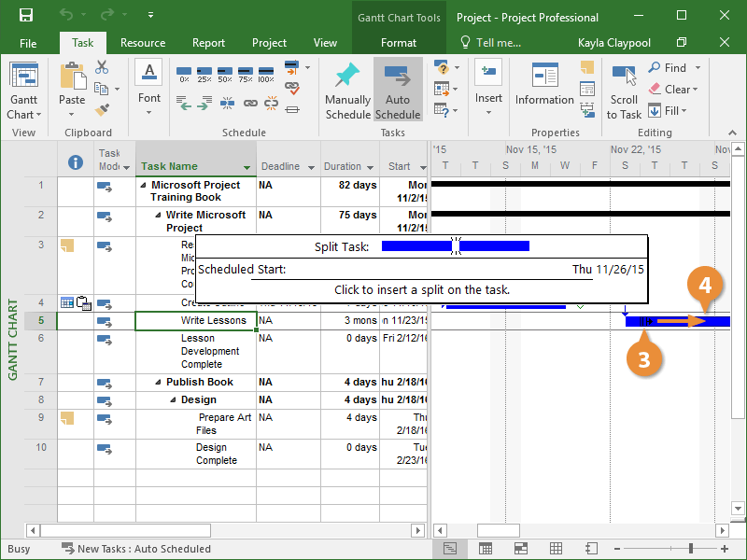Mark task 100% complete

click(266, 73)
